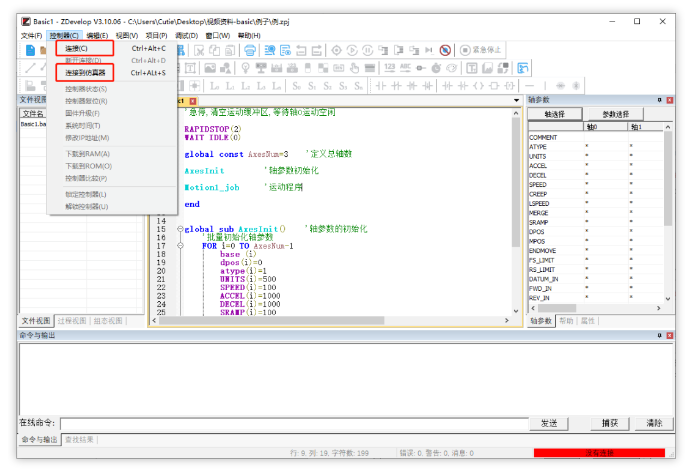Image resolution: width=690 pixels, height=470 pixels.
Task: Switch to the 过程视图 tab
Action: (x=72, y=321)
